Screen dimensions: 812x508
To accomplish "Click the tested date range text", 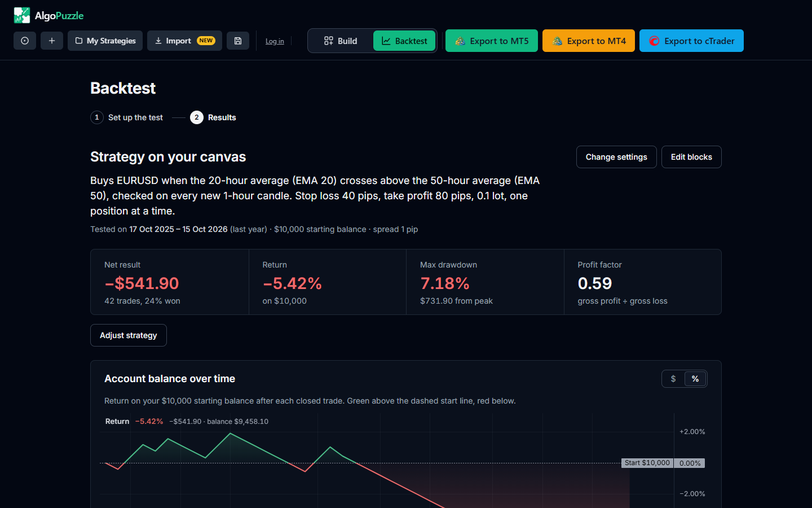I will pyautogui.click(x=178, y=229).
